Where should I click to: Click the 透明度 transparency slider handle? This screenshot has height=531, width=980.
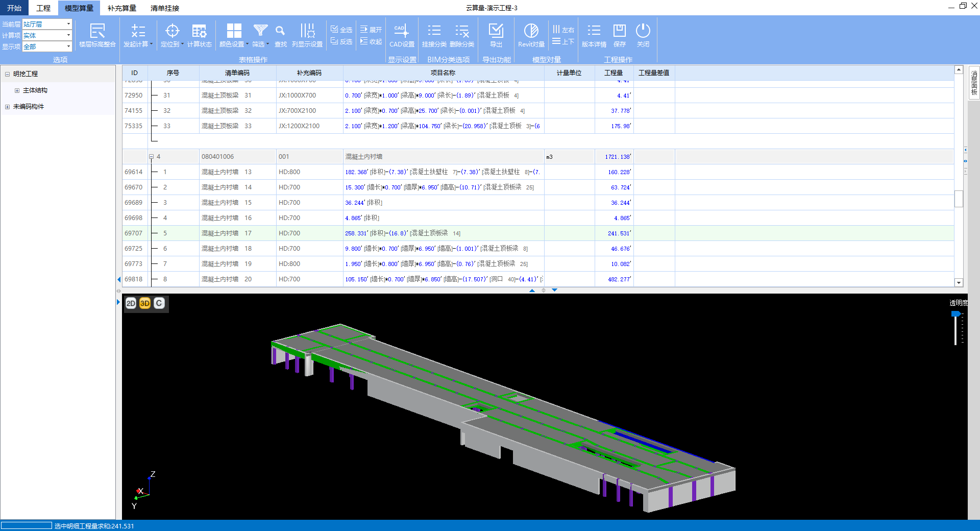(x=955, y=314)
